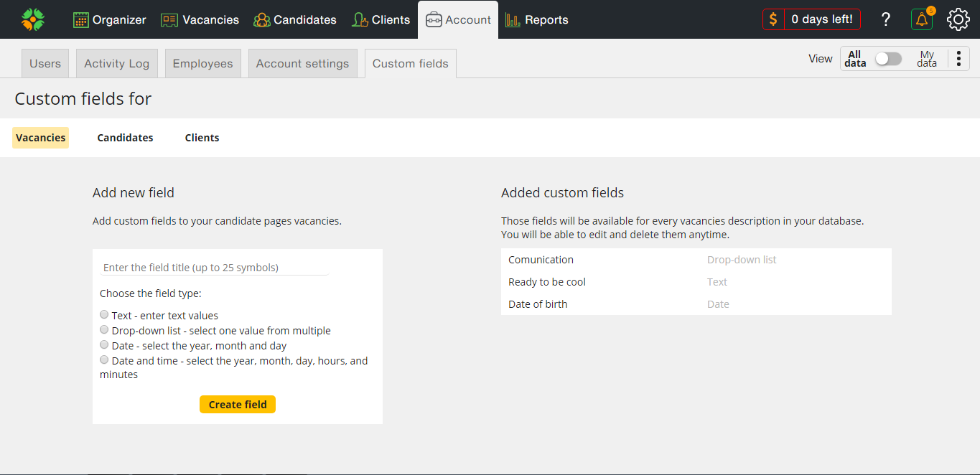Switch to the Activity Log tab

[x=116, y=63]
